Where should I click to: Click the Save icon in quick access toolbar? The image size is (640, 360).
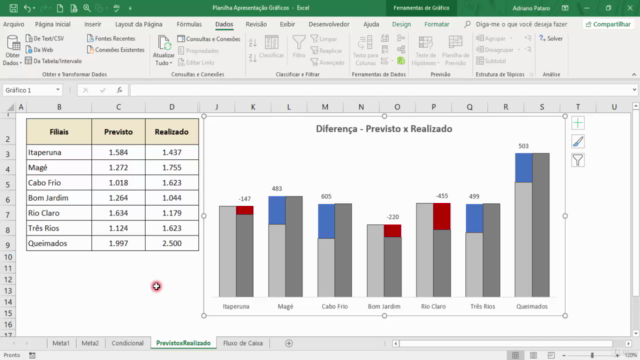13,8
